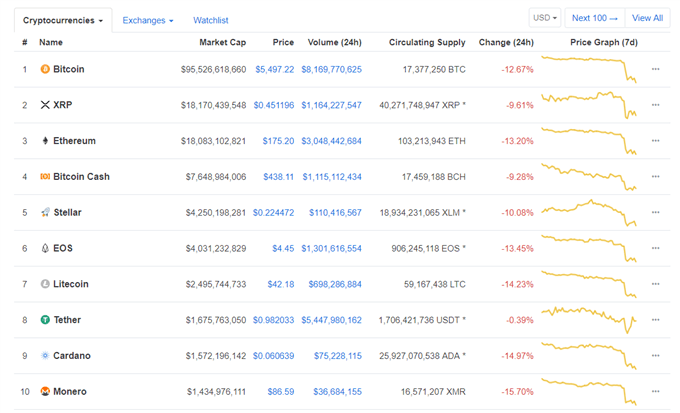Open the three-dots menu for Bitcoin row
The width and height of the screenshot is (680, 413).
click(x=656, y=69)
